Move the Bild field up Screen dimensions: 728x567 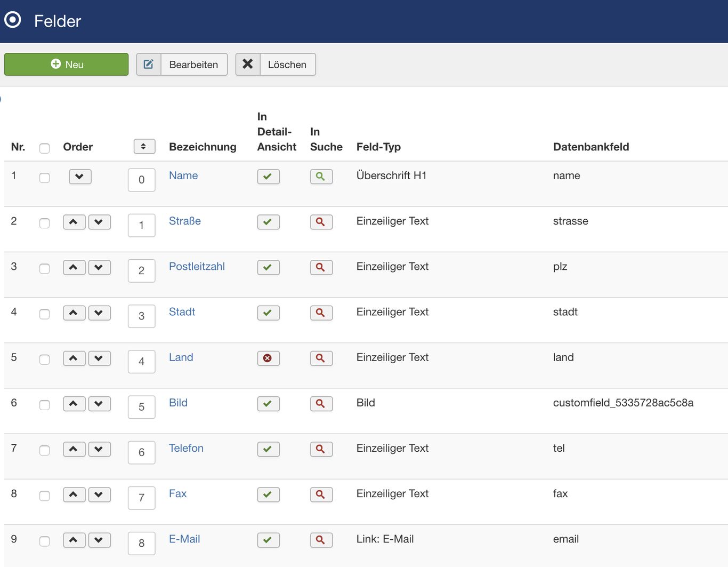coord(74,404)
